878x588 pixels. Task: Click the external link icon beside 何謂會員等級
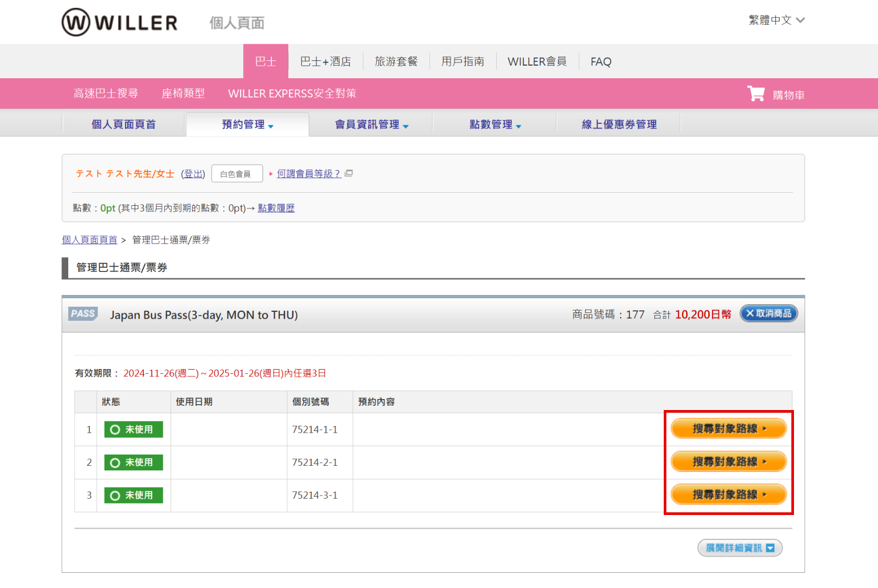pos(349,173)
